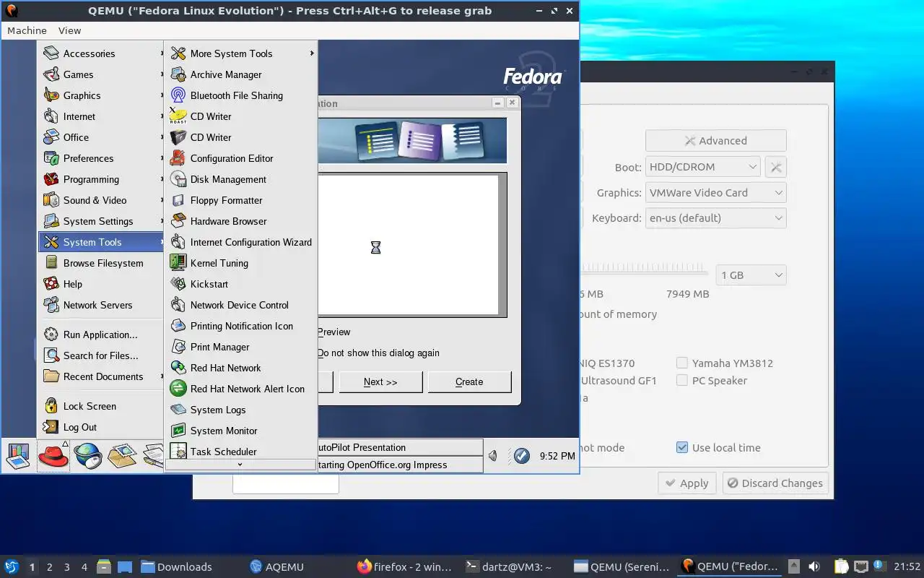Viewport: 924px width, 578px height.
Task: Open the Internet menu category
Action: (101, 116)
